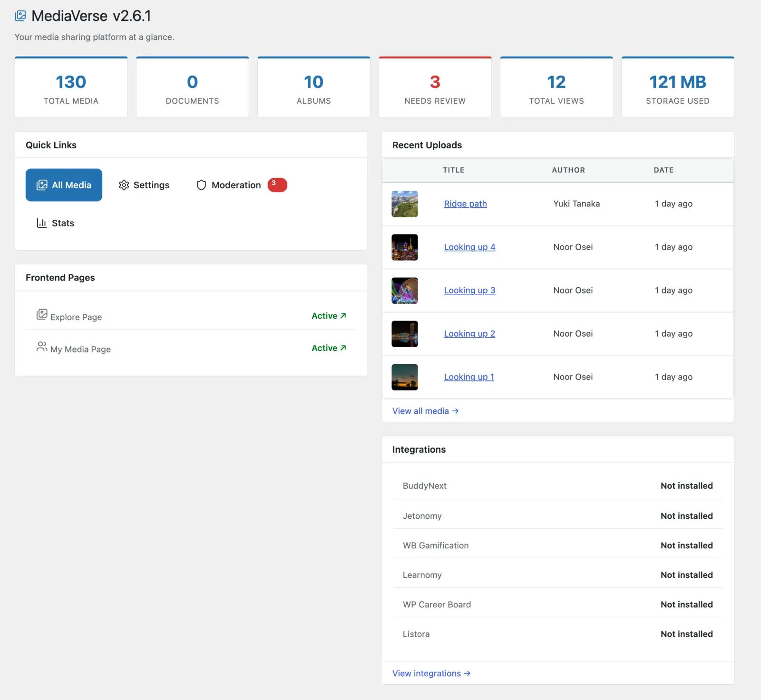Click Noor Osei in Looking up 4 row
This screenshot has width=761, height=700.
(573, 247)
